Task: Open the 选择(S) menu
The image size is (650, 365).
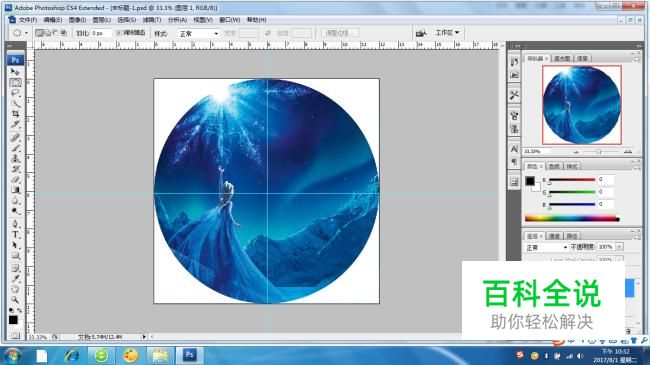Action: tap(126, 20)
